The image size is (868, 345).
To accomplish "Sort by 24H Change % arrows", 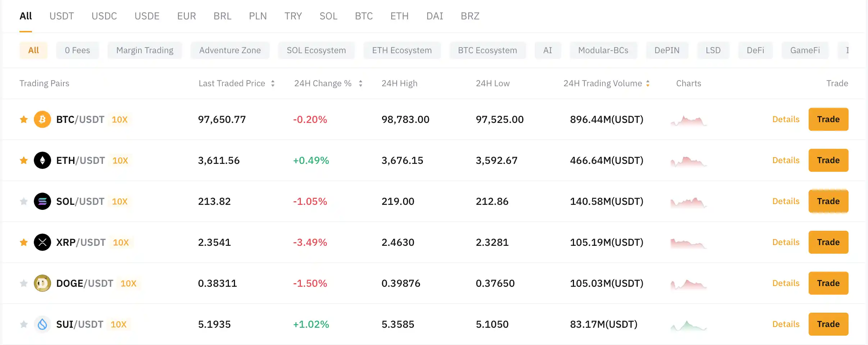I will coord(361,83).
